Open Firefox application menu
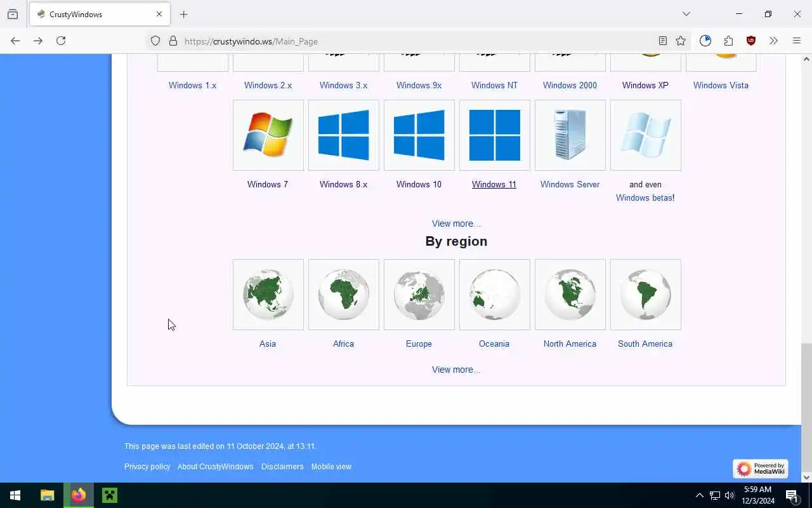This screenshot has width=812, height=508. click(x=797, y=41)
